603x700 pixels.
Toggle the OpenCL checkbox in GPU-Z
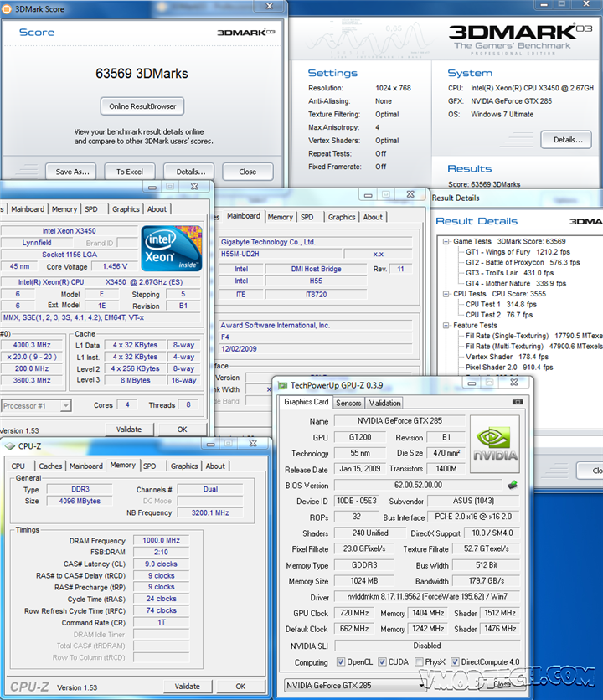coord(341,661)
